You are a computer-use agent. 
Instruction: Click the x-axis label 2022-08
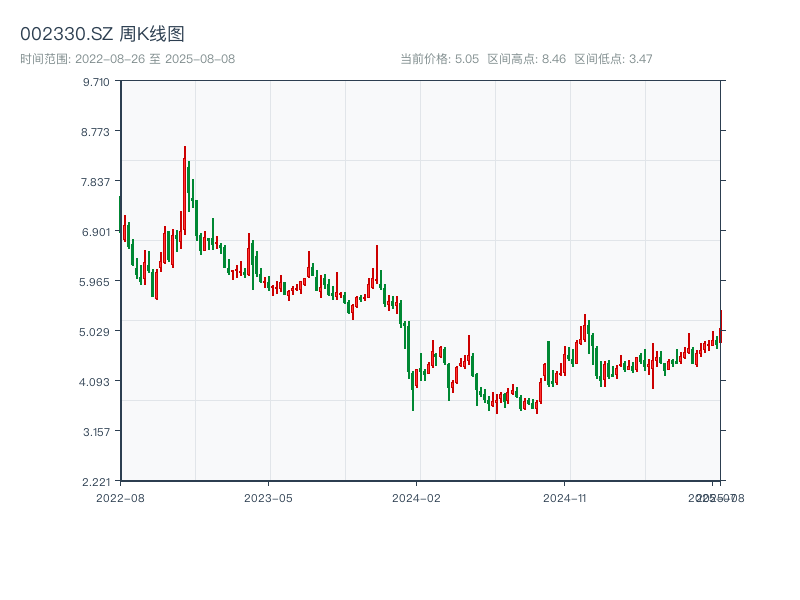coord(120,498)
